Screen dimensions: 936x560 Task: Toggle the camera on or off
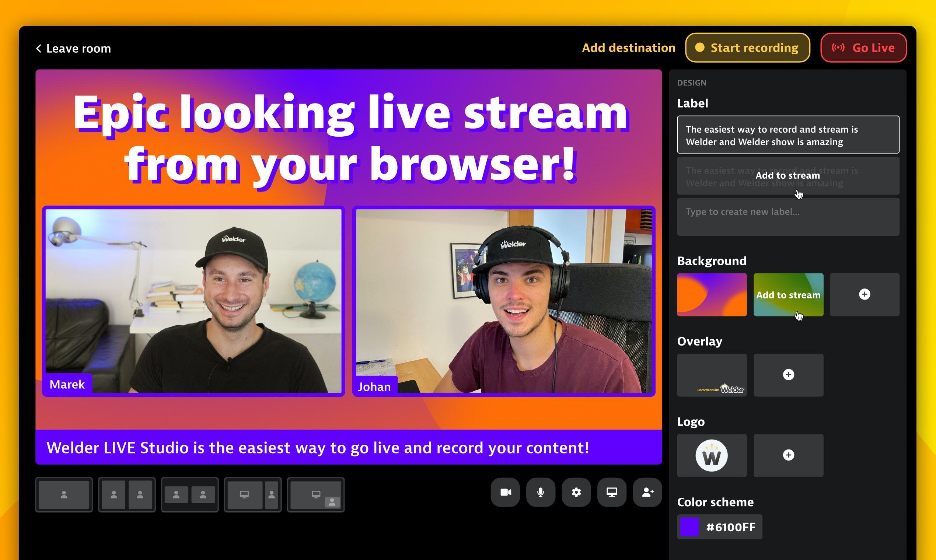pyautogui.click(x=505, y=492)
